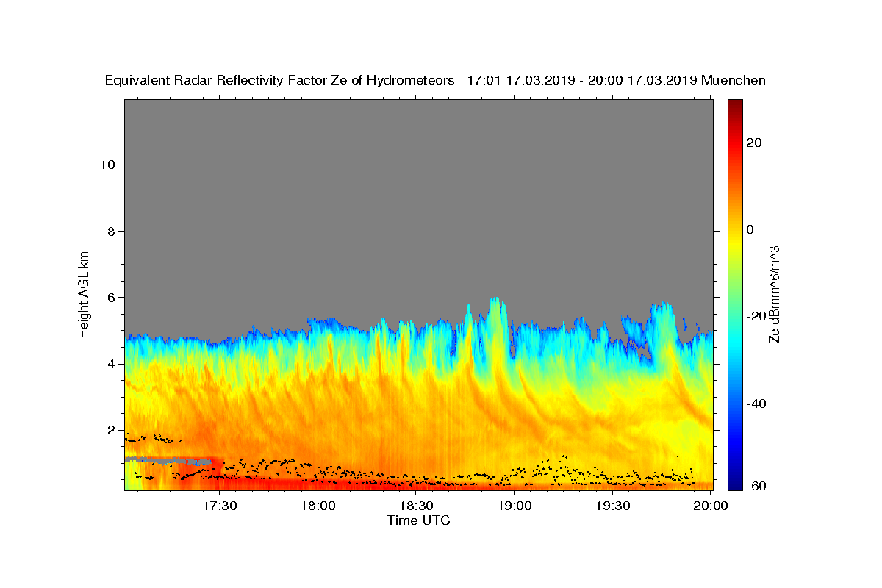882x588 pixels.
Task: Select the 19:30 time axis label
Action: coord(614,506)
